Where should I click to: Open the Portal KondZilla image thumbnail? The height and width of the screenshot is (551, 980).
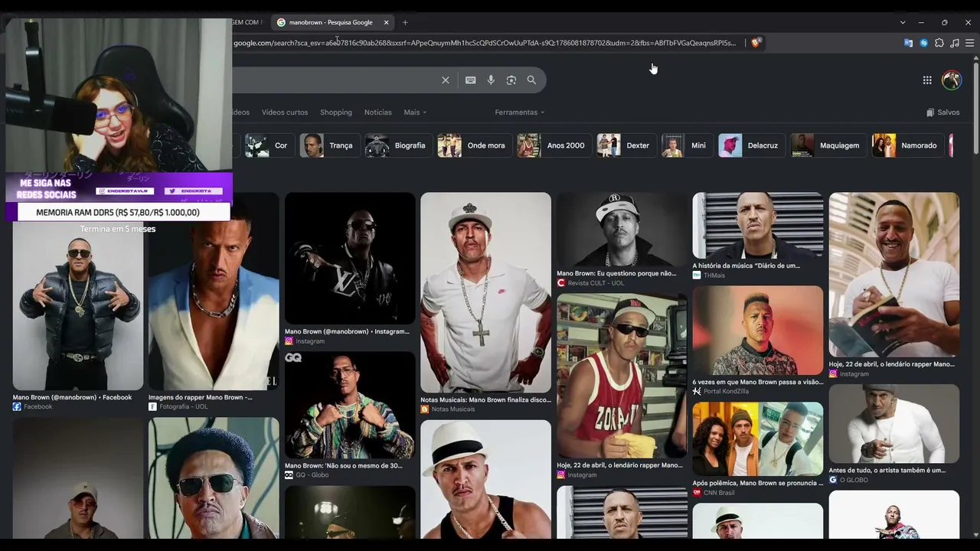click(x=758, y=331)
